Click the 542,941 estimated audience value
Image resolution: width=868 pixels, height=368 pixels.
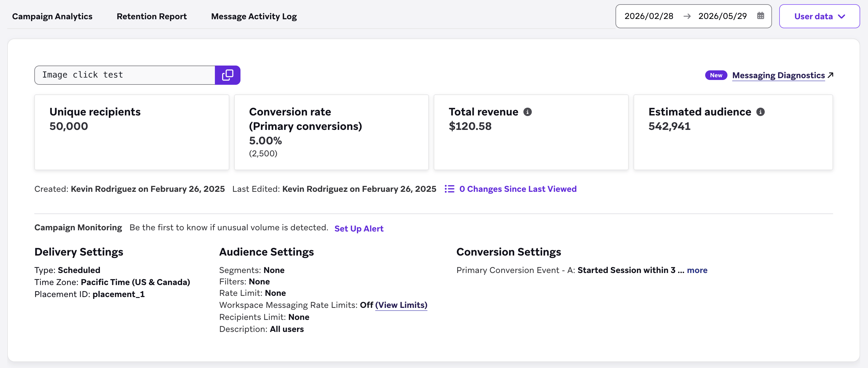669,126
